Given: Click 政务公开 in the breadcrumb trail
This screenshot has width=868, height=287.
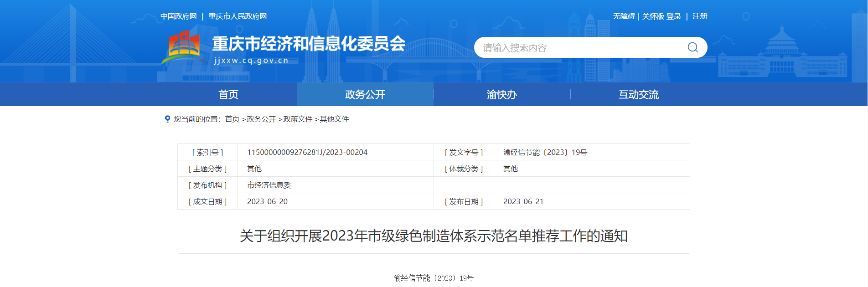Looking at the screenshot, I should click(x=261, y=119).
